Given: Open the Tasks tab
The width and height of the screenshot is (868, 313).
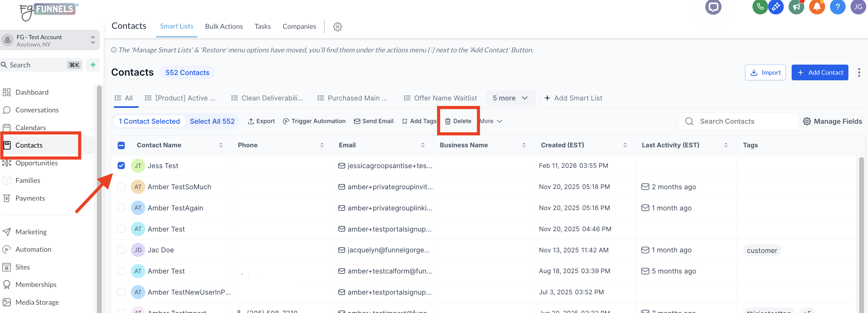Looking at the screenshot, I should pos(262,26).
